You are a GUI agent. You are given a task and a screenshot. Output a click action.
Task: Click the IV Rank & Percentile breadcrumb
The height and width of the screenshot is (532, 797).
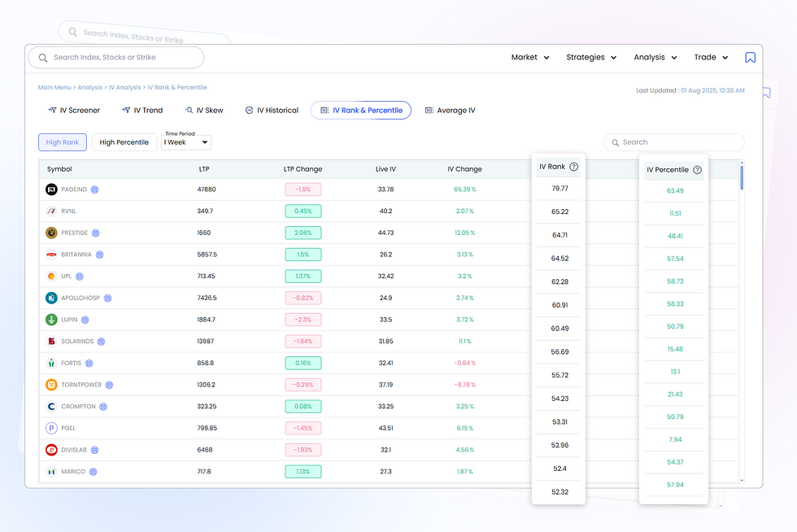177,88
